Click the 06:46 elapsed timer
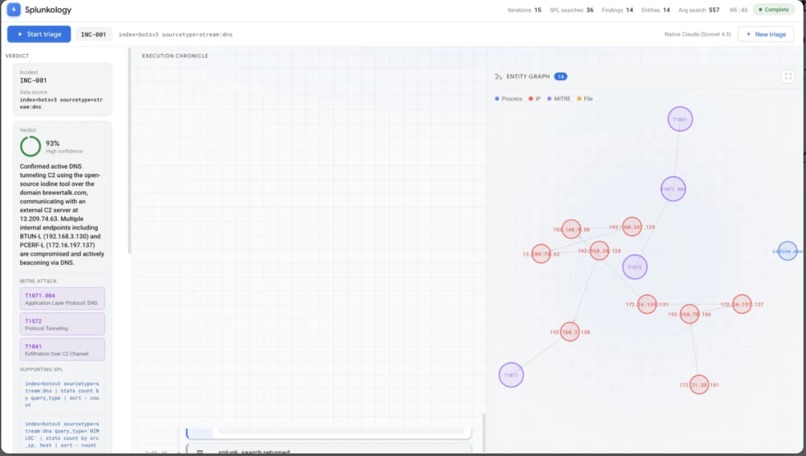This screenshot has height=456, width=806. [x=739, y=10]
